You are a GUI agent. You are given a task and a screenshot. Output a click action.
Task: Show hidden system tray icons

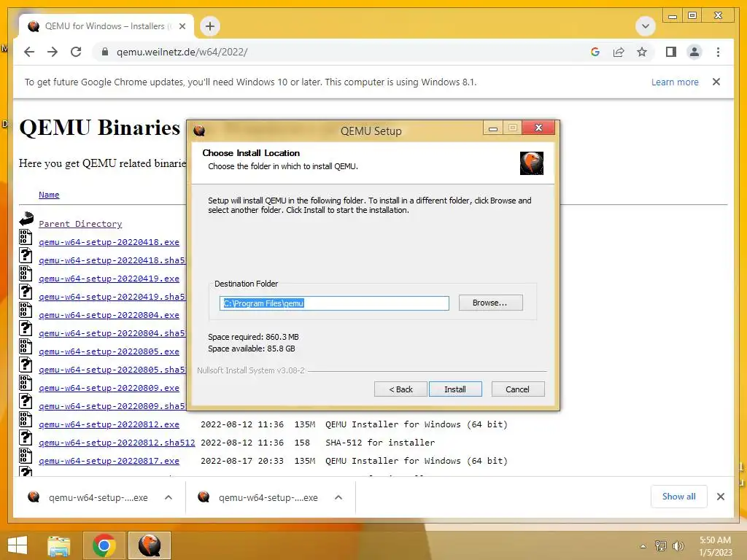tap(643, 546)
